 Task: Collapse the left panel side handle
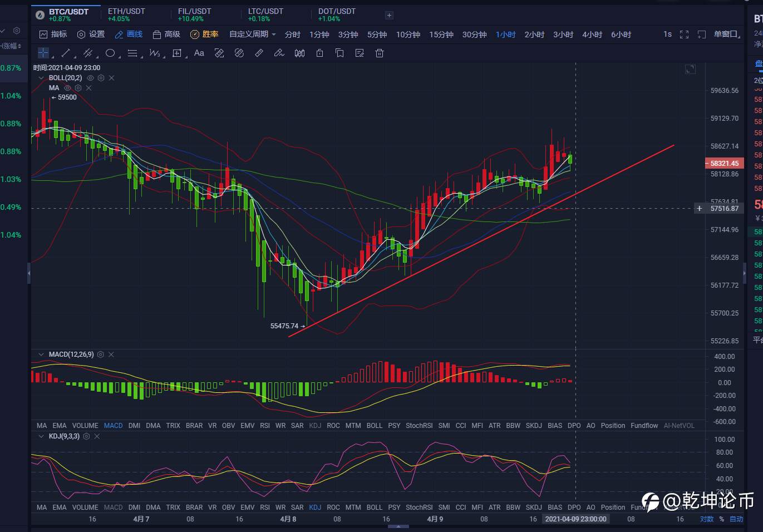tap(29, 273)
